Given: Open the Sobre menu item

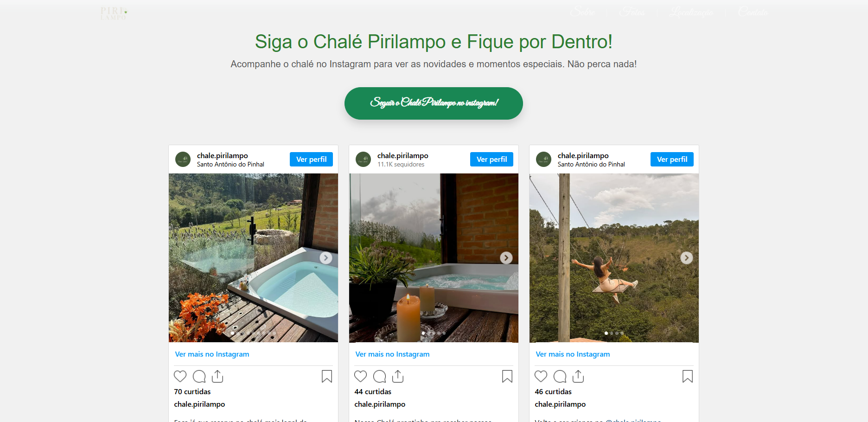Looking at the screenshot, I should [583, 12].
